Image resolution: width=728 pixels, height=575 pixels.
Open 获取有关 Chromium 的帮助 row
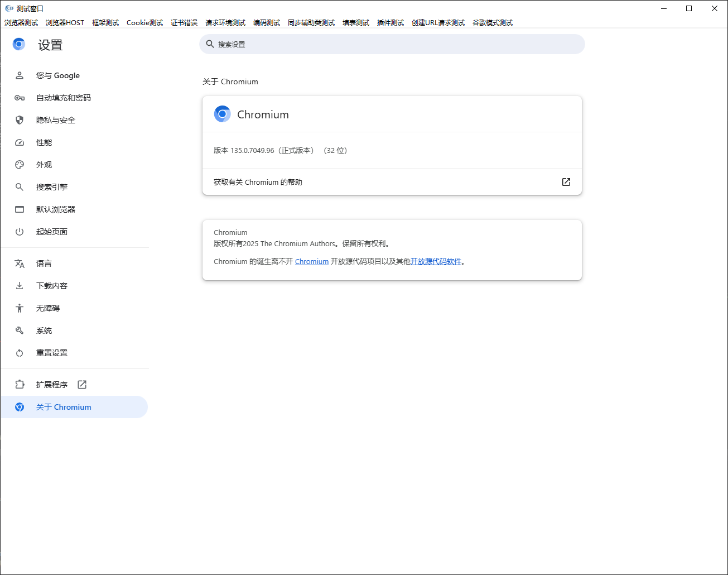tap(392, 182)
